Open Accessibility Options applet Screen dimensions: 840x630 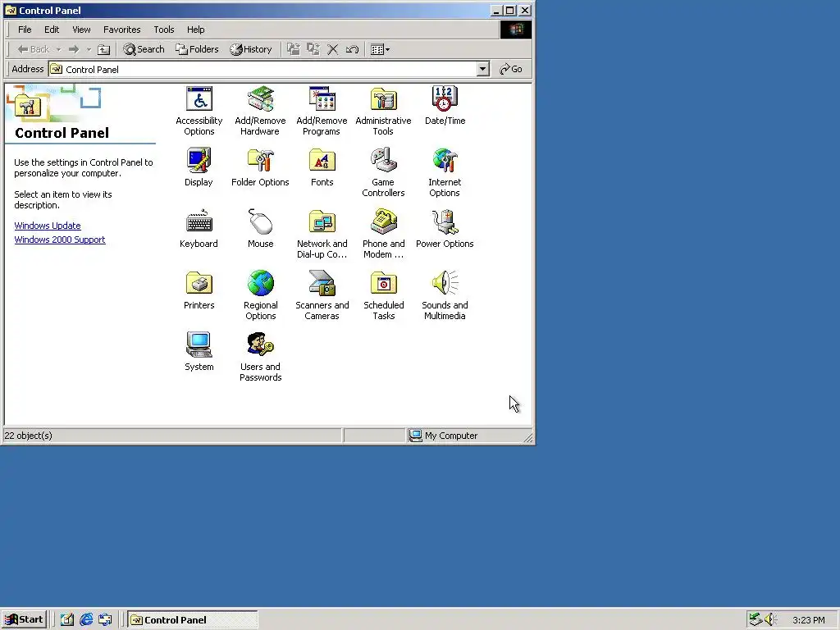pyautogui.click(x=199, y=111)
